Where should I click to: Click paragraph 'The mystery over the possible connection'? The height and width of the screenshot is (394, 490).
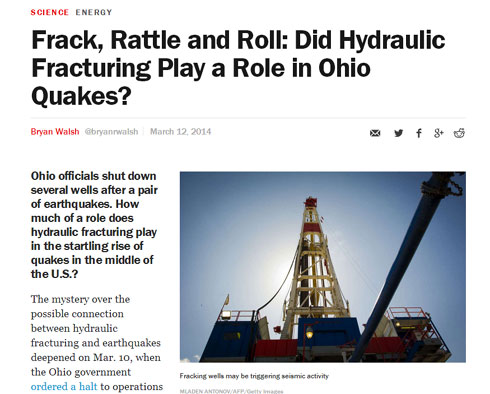click(97, 343)
